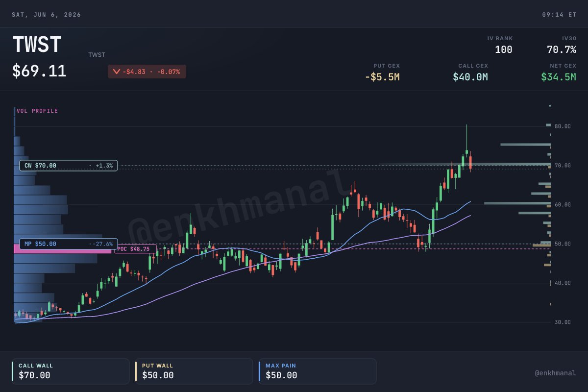Open the CALL WALL $70.00 card
This screenshot has width=588, height=392.
pos(71,371)
